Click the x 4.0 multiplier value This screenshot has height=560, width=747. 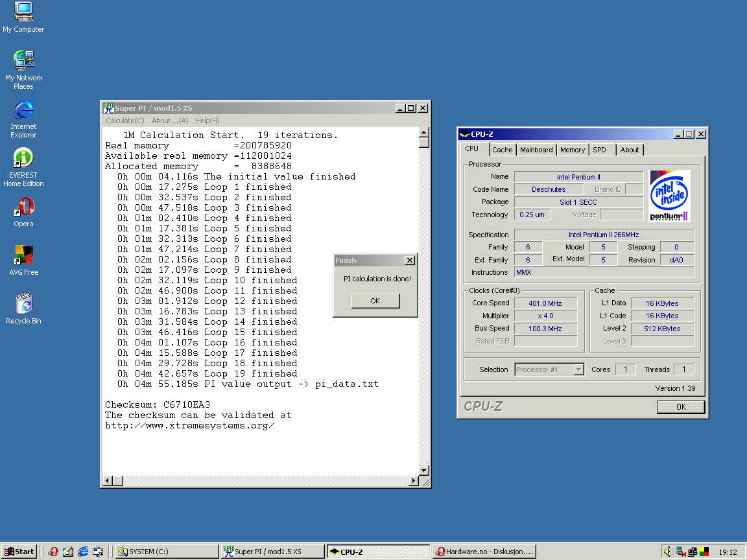545,316
